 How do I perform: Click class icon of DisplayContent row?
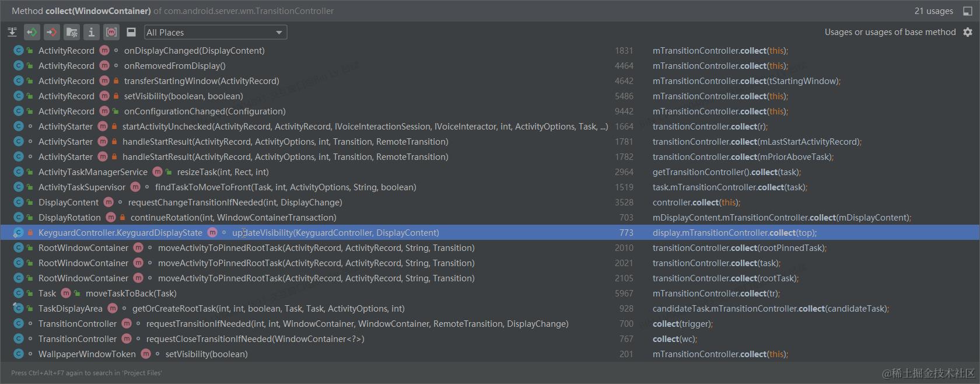(x=18, y=202)
